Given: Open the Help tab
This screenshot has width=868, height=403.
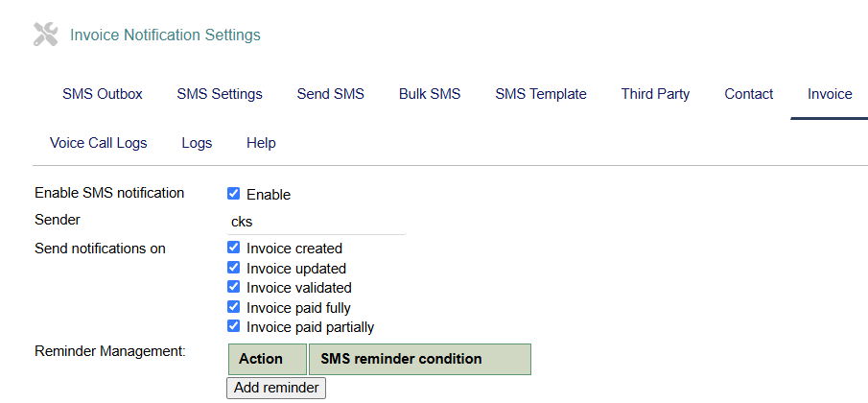Looking at the screenshot, I should (x=261, y=143).
